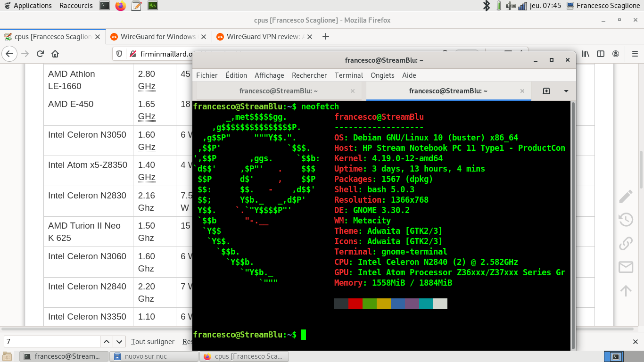Viewport: 644px width, 362px height.
Task: Toggle the Firefox sidebar view
Action: pyautogui.click(x=600, y=54)
